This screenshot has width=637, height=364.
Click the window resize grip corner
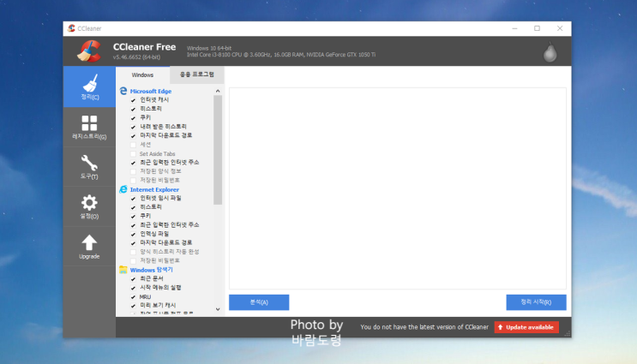[568, 333]
